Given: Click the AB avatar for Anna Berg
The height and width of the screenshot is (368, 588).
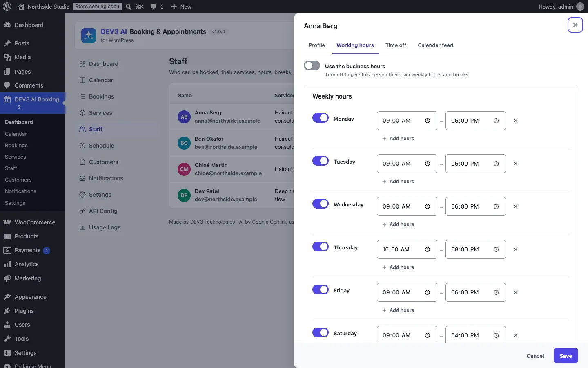Looking at the screenshot, I should (184, 117).
